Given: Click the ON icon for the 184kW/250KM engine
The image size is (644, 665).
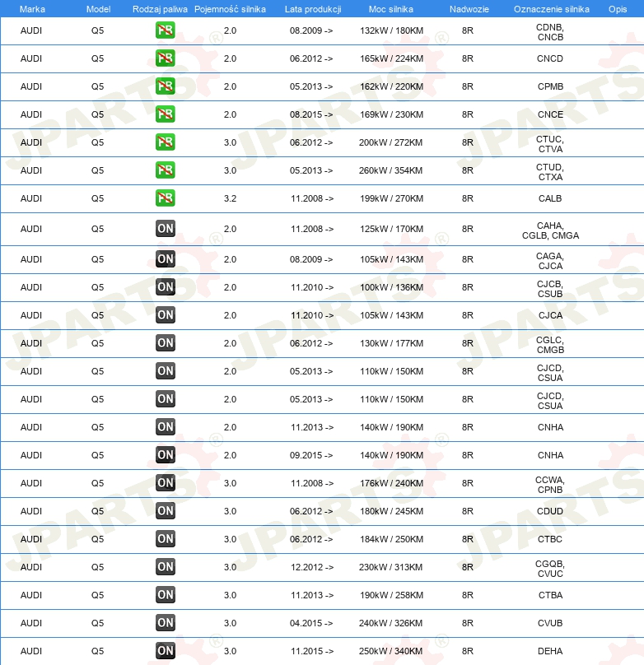Looking at the screenshot, I should [165, 539].
